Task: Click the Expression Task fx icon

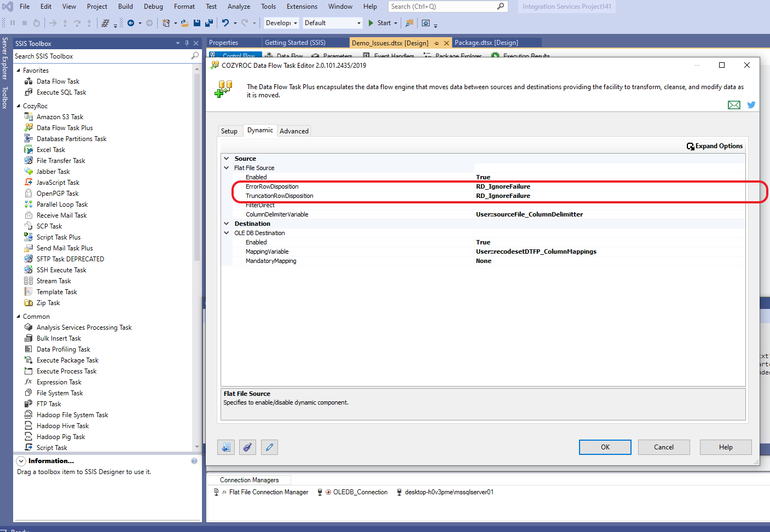Action: (28, 382)
